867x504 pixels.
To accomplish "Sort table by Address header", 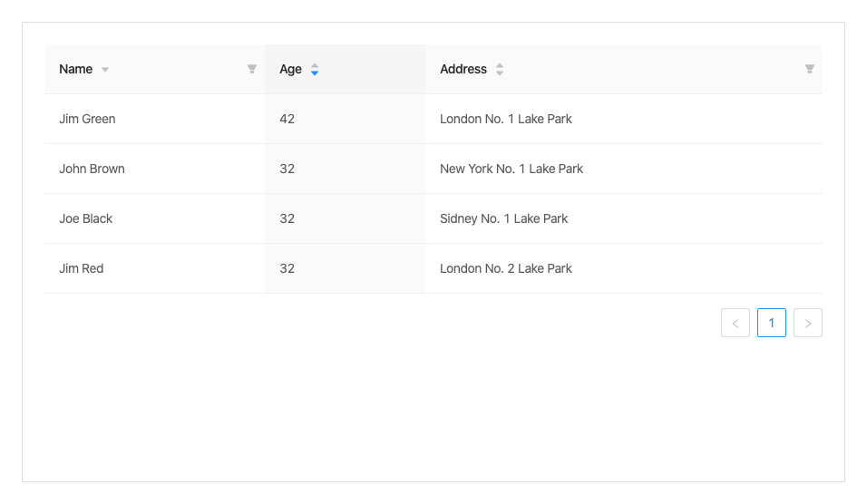I will [463, 69].
